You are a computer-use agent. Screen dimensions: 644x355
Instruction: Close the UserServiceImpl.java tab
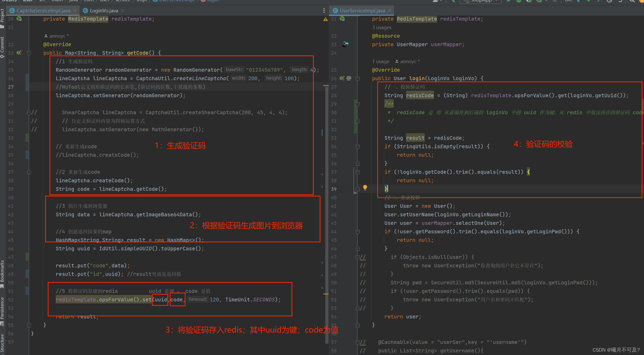(x=390, y=11)
